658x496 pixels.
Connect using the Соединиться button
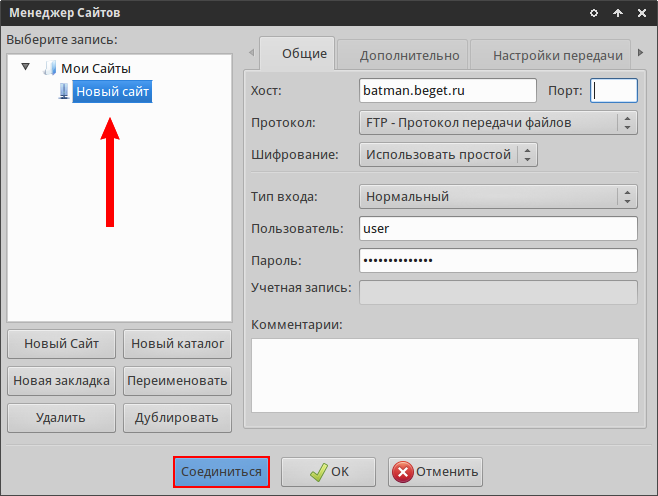click(x=221, y=472)
